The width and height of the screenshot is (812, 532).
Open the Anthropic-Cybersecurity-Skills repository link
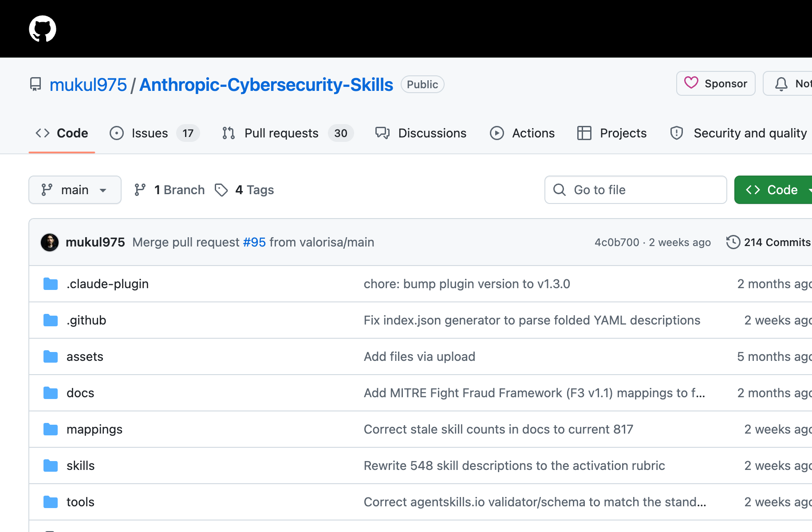[266, 85]
